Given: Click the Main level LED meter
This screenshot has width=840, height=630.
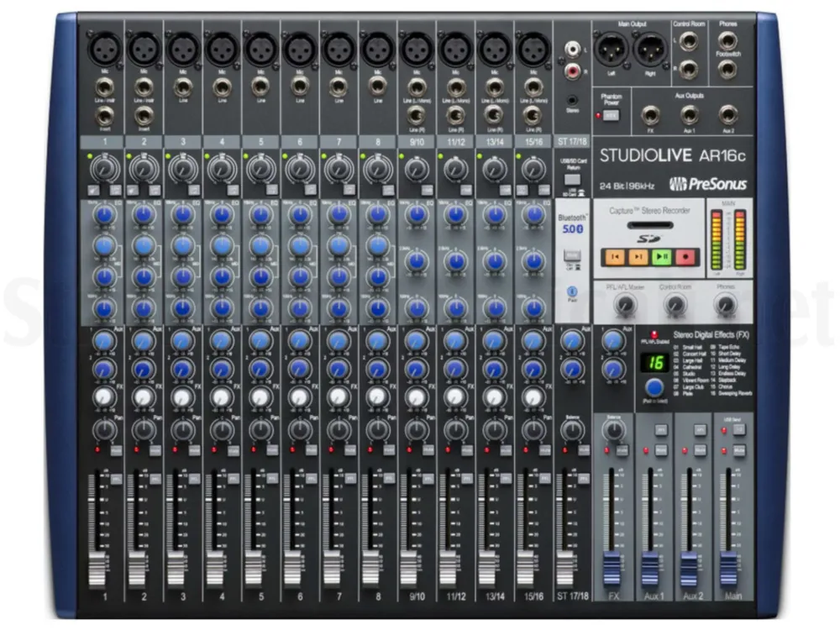Looking at the screenshot, I should [728, 240].
